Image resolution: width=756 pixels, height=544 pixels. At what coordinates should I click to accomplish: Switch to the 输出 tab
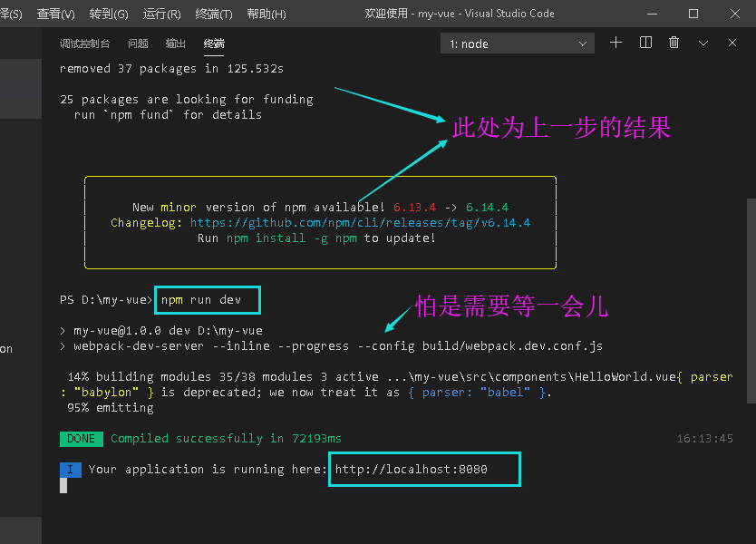coord(174,43)
